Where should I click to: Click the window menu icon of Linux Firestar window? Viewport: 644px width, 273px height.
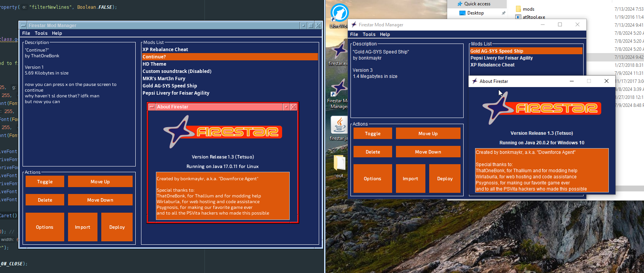click(x=23, y=26)
